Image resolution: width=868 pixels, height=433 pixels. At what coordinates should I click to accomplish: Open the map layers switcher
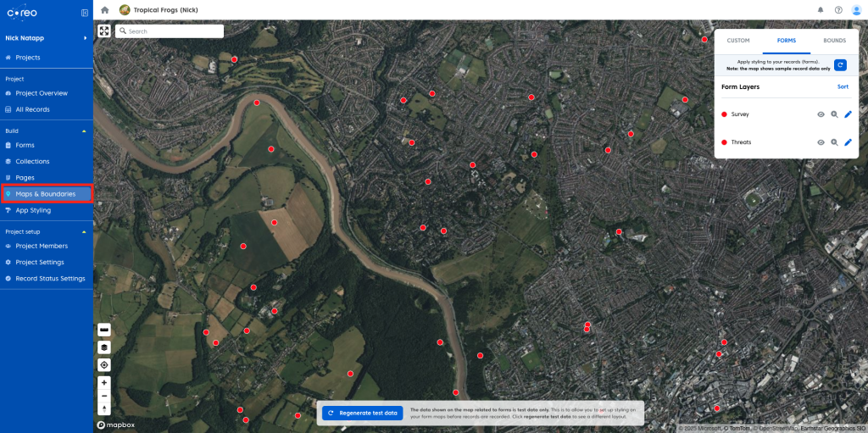[104, 347]
